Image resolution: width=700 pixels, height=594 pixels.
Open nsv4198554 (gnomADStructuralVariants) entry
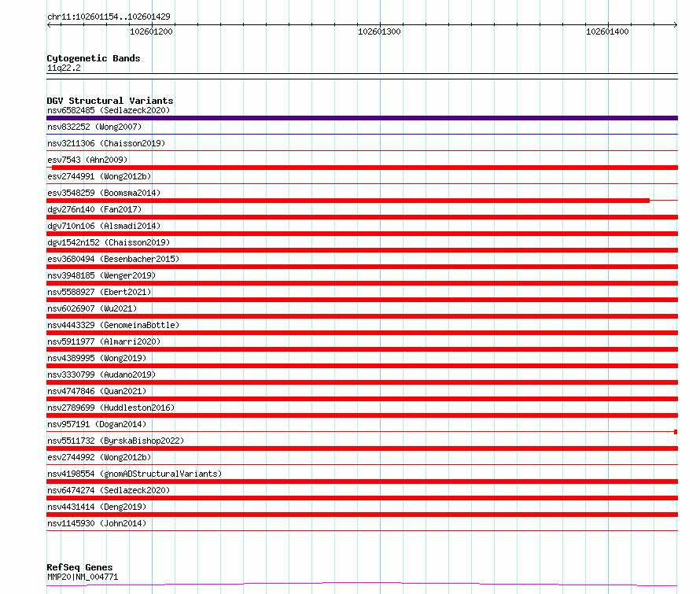coord(134,474)
